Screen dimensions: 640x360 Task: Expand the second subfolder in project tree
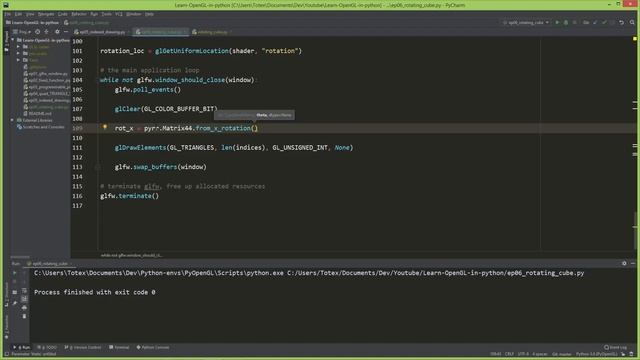tap(18, 53)
